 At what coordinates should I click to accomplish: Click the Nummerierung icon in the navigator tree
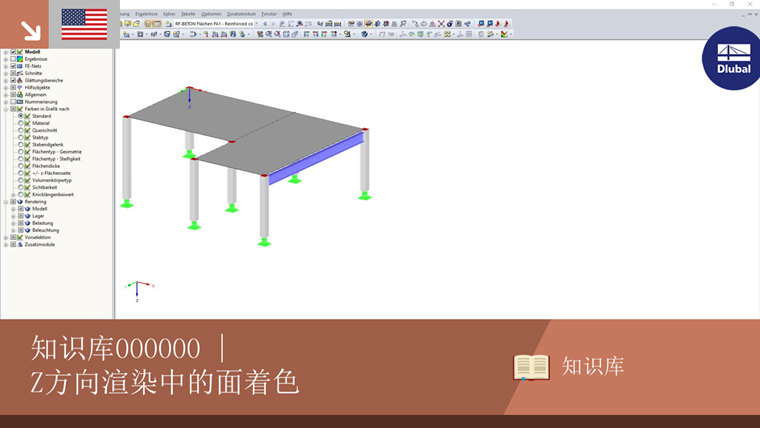[x=20, y=102]
